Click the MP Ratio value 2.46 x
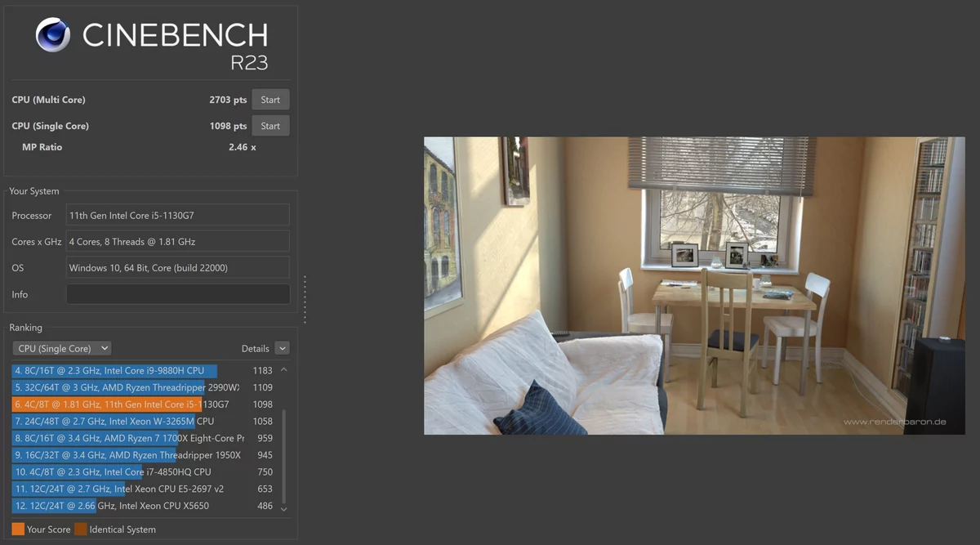The width and height of the screenshot is (980, 545). [242, 147]
